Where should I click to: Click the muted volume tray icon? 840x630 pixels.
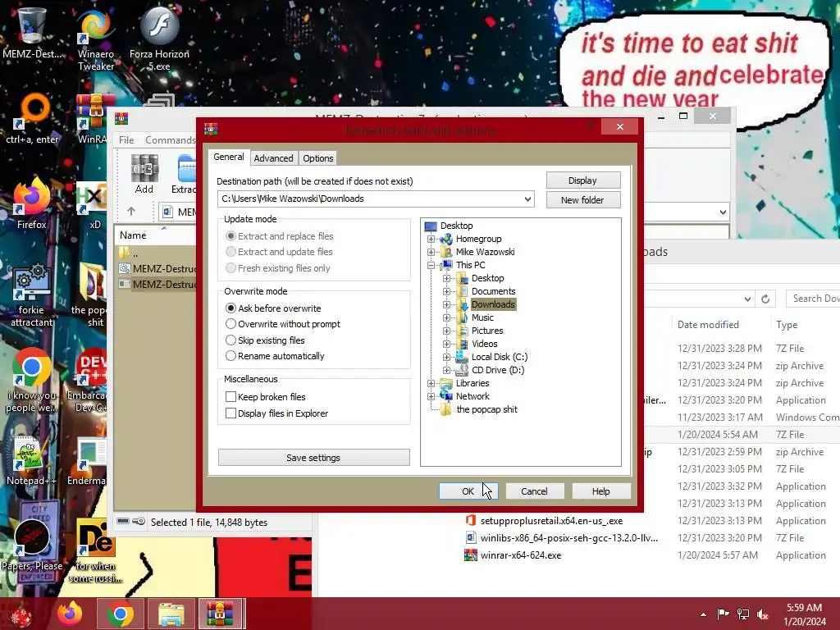tap(763, 614)
